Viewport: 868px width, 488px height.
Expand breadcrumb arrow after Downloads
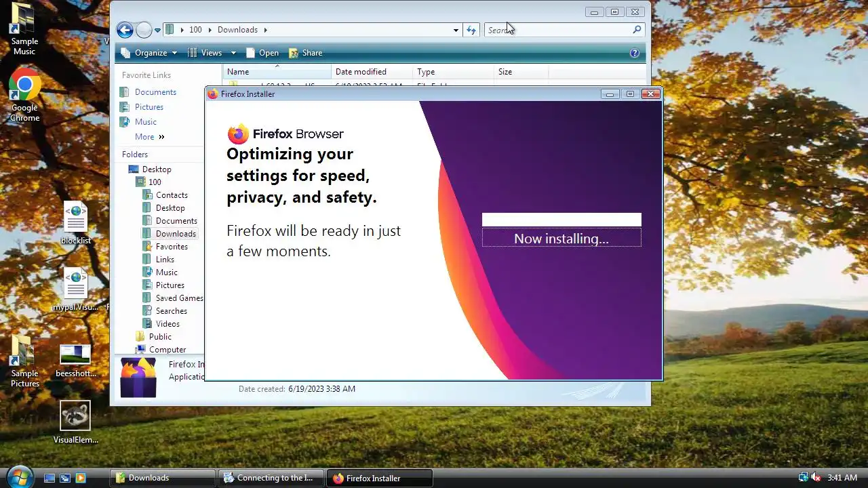(x=265, y=30)
